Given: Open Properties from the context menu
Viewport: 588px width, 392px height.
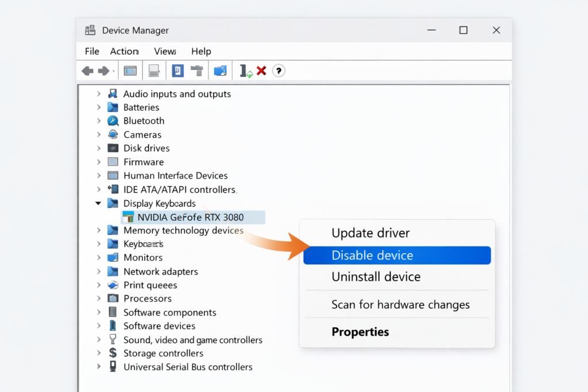Looking at the screenshot, I should tap(360, 332).
